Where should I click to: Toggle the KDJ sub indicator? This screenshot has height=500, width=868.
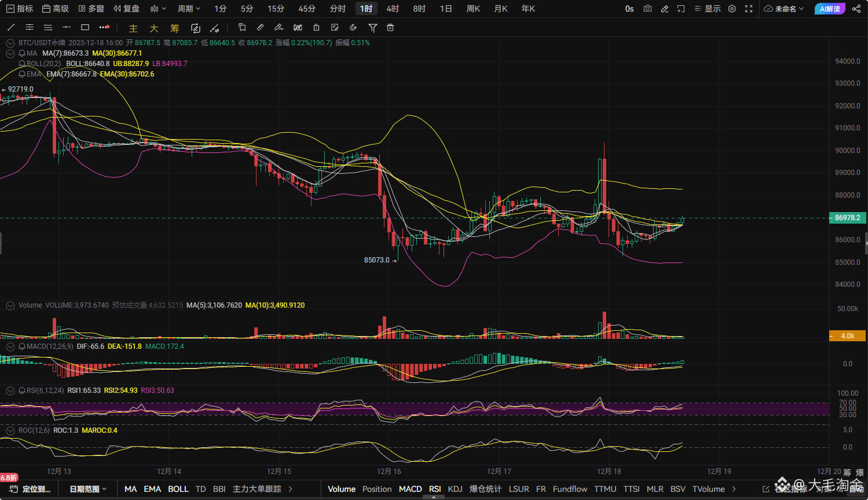click(x=455, y=489)
